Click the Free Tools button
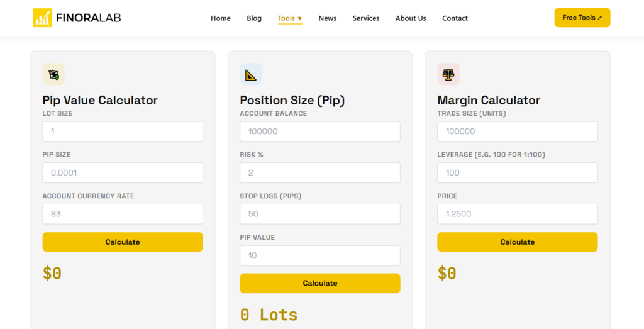 click(x=582, y=18)
